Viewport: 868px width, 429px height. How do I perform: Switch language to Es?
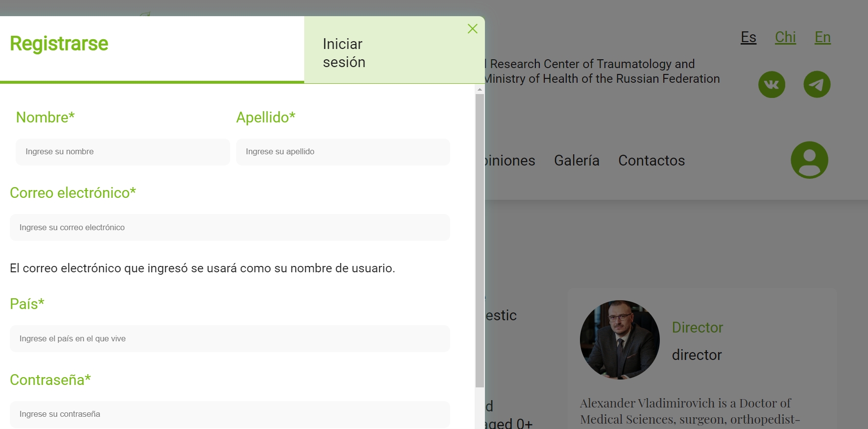(x=748, y=38)
